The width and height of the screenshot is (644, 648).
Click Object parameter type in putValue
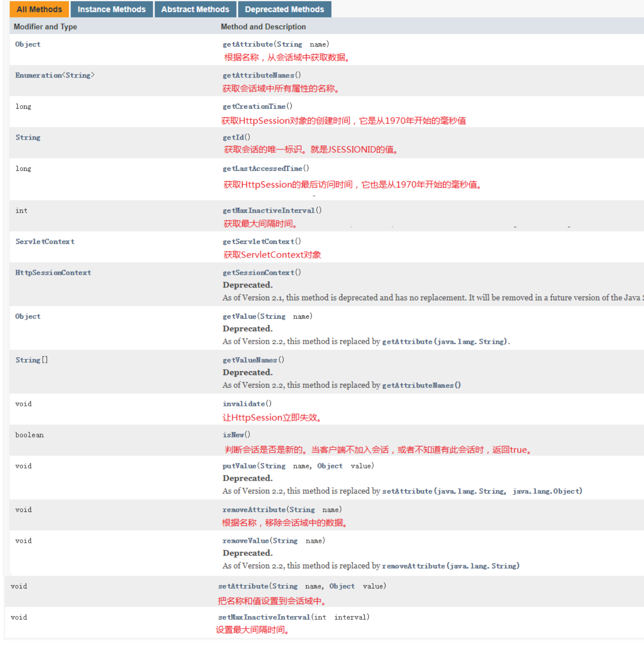(x=329, y=466)
